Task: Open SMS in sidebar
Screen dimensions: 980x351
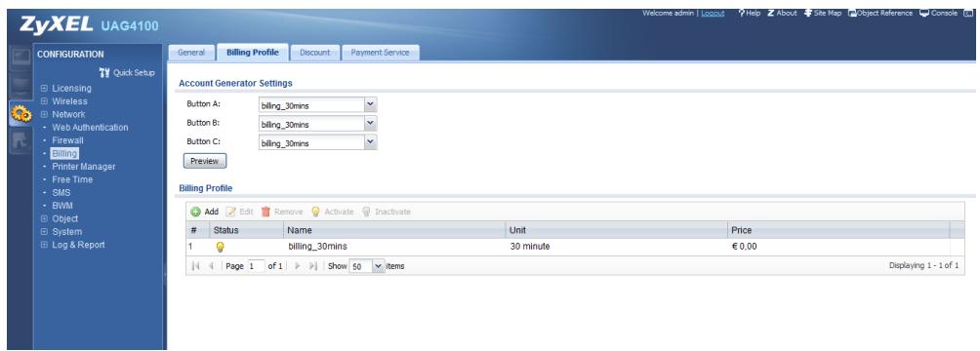Action: point(61,192)
